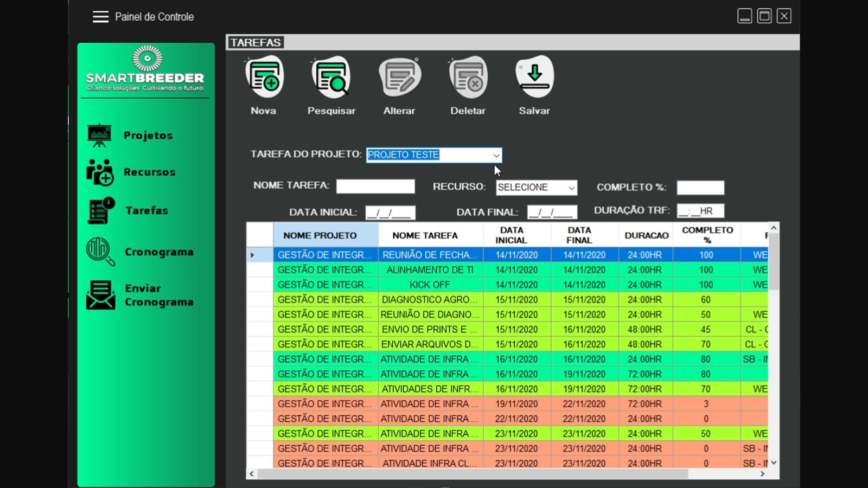The height and width of the screenshot is (488, 868).
Task: Click into the Nome Tarefa input field
Action: 375,187
